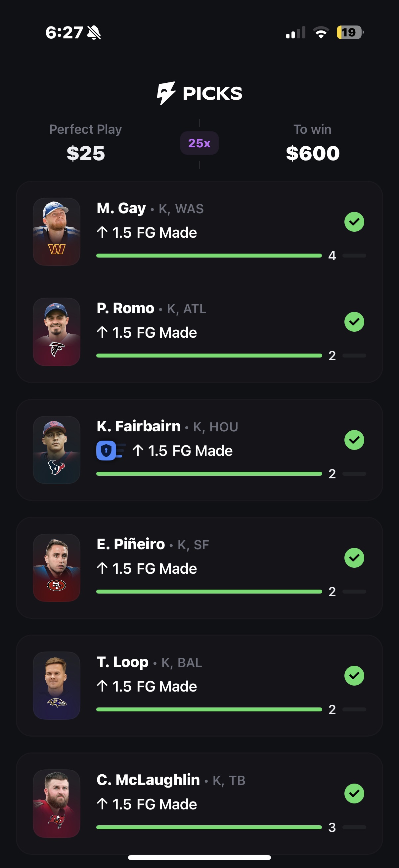Tap the 25x multiplier badge
Image resolution: width=399 pixels, height=868 pixels.
coord(199,143)
